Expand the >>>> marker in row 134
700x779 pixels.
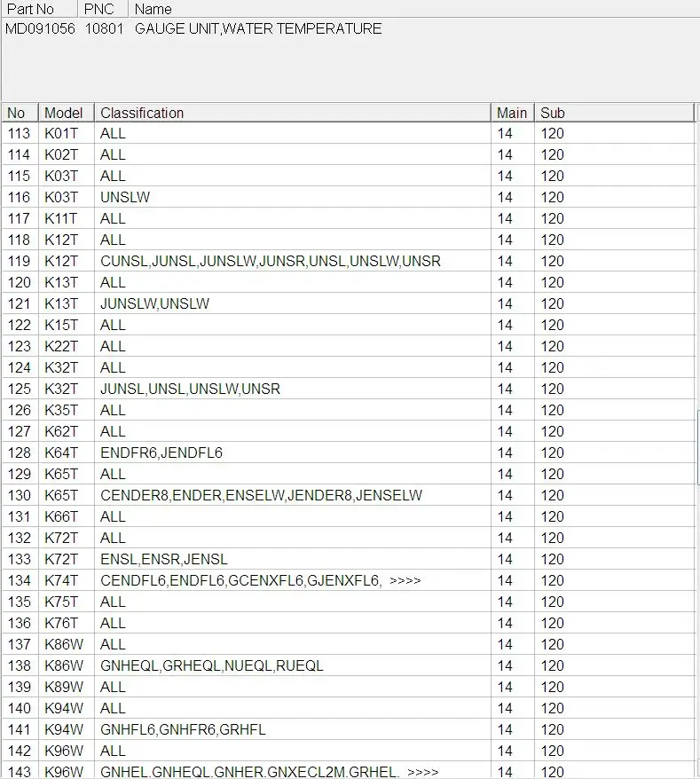405,581
